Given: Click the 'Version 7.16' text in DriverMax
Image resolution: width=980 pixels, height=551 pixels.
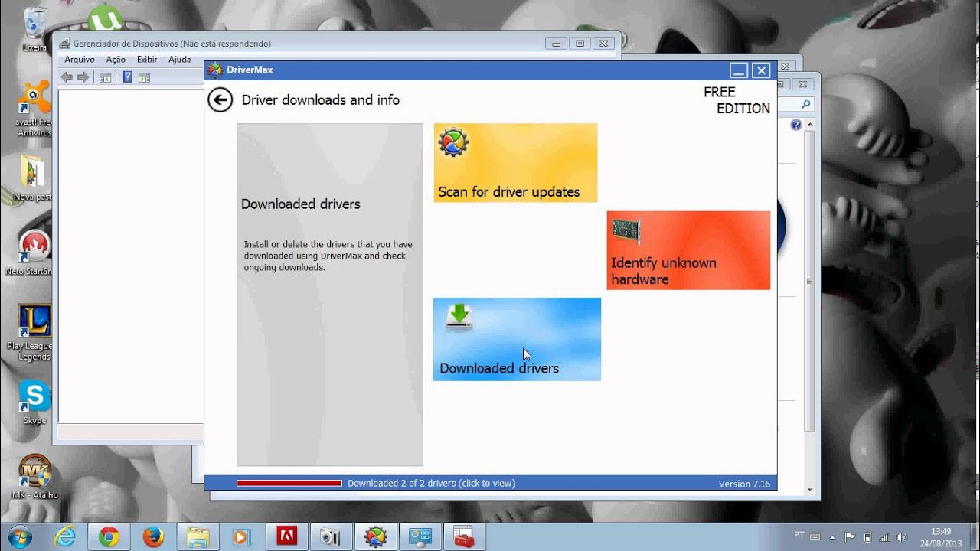Looking at the screenshot, I should [x=744, y=484].
